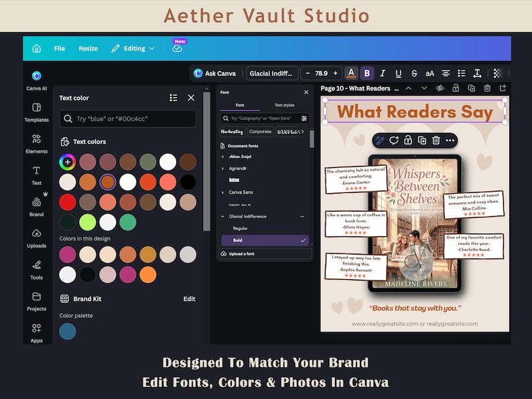
Task: Toggle the lock page icon in page header
Action: pos(456,88)
